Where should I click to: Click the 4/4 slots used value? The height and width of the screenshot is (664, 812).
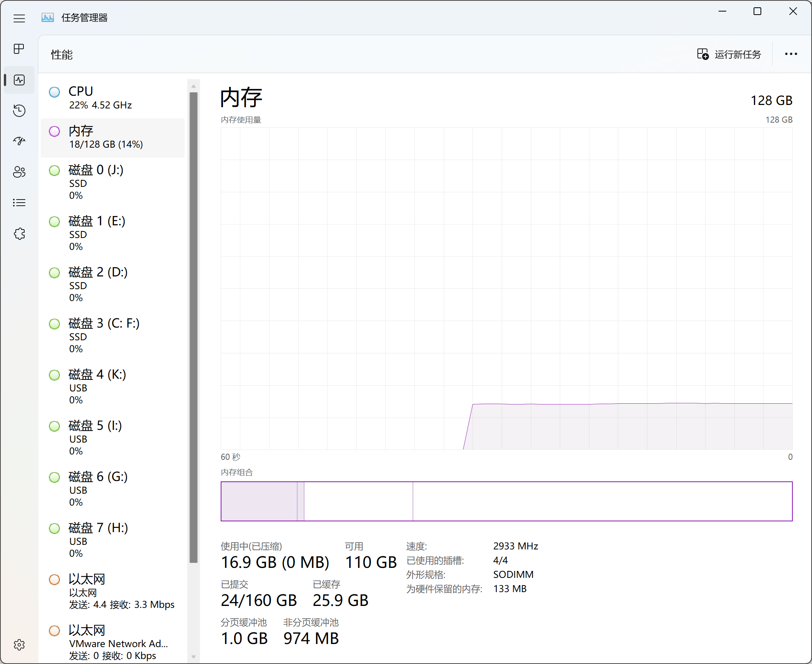tap(501, 560)
